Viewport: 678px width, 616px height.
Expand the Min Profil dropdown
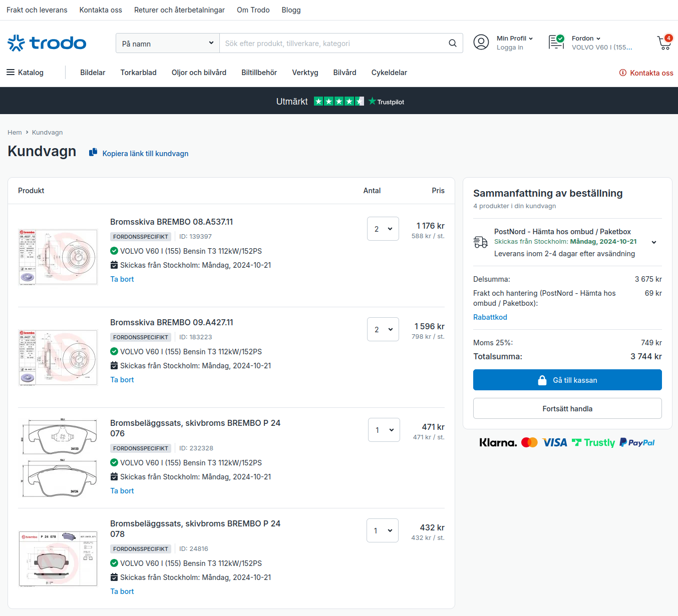(x=515, y=38)
